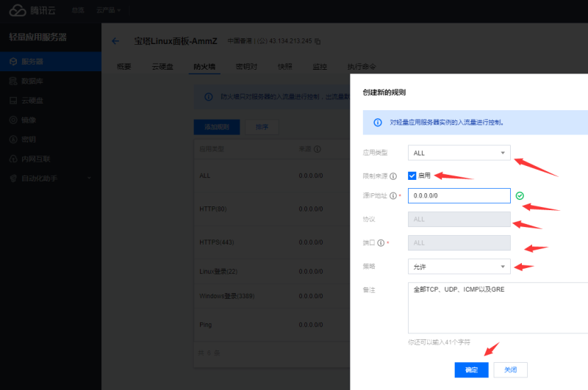
Task: Click the 确定 confirm button
Action: click(x=471, y=369)
